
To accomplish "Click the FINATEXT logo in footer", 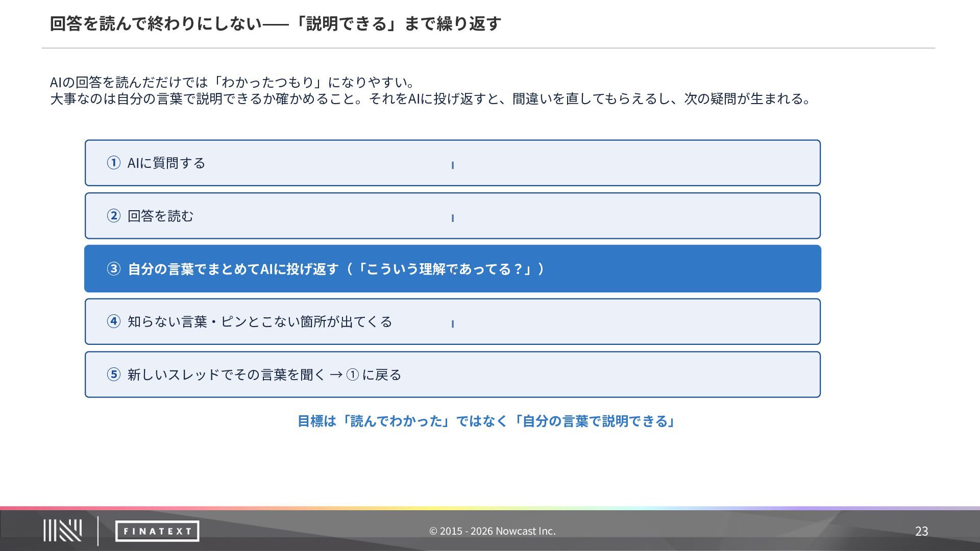I will pyautogui.click(x=157, y=531).
